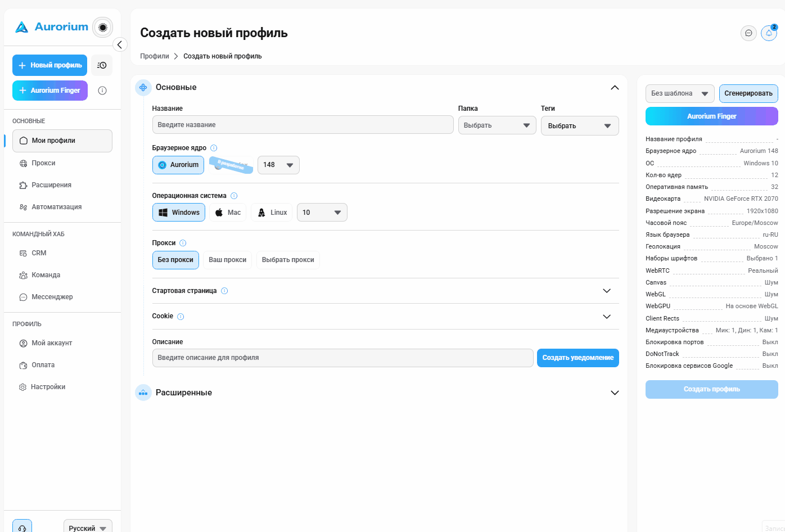Viewport: 785px width, 532px height.
Task: Open the kernel version 148 dropdown
Action: pyautogui.click(x=278, y=165)
